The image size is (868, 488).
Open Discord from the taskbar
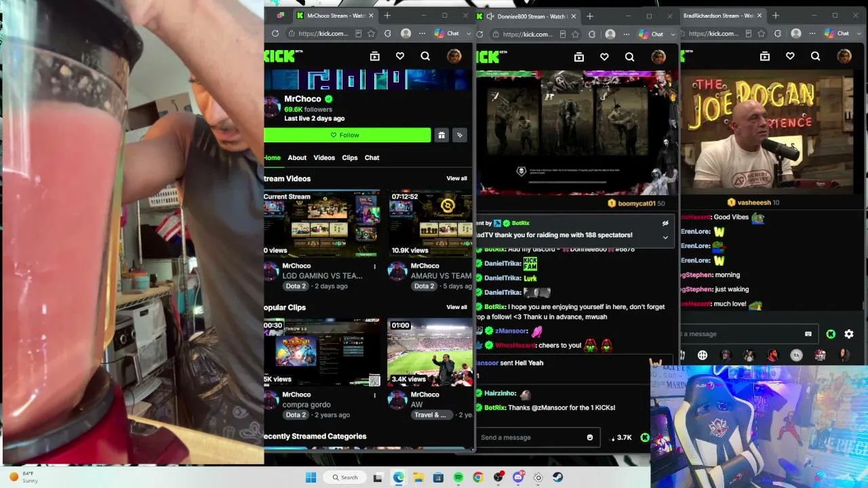518,477
